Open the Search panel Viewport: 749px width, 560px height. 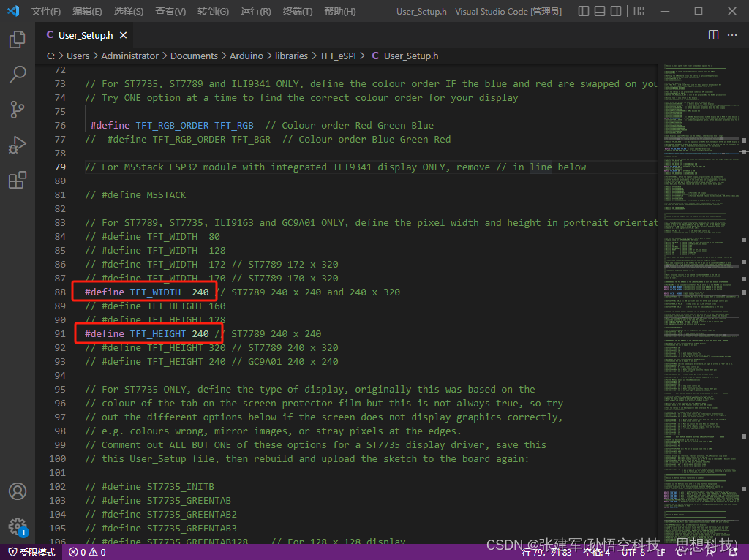tap(18, 75)
